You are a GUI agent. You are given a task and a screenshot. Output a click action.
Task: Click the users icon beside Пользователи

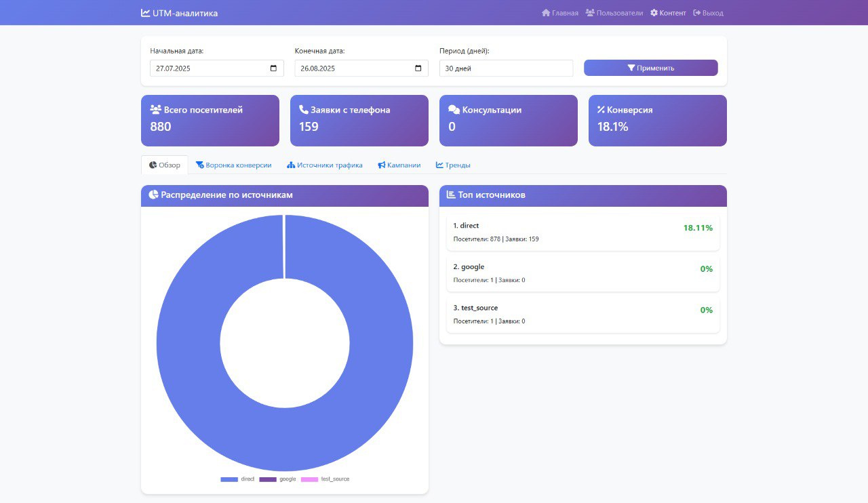(x=590, y=13)
